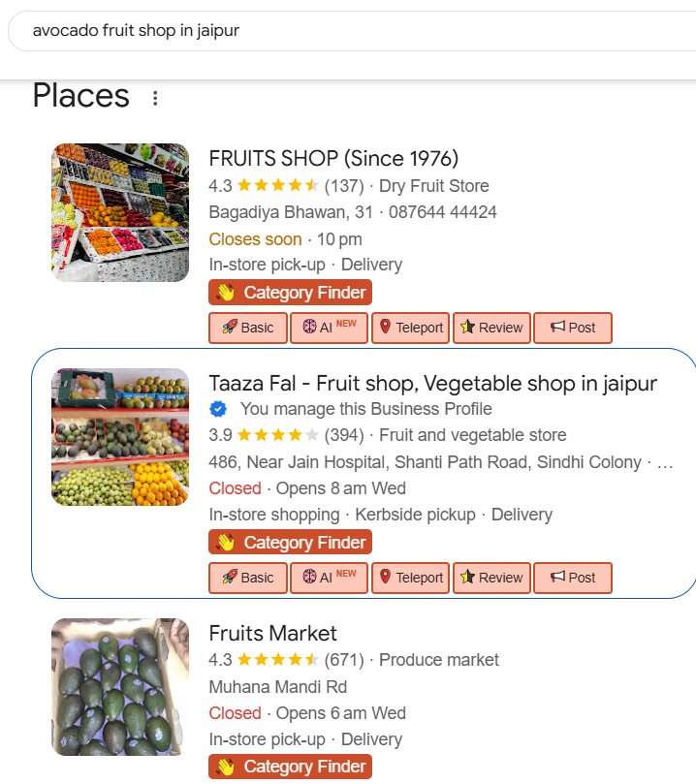Viewport: 696px width, 784px height.
Task: Open the Taaza Fal listing title
Action: [432, 383]
